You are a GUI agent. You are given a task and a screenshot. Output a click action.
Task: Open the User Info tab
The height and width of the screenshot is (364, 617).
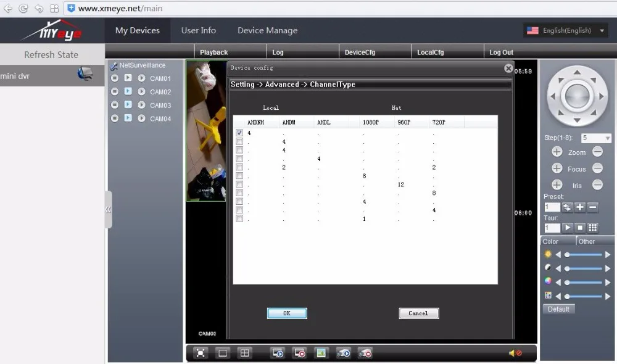tap(198, 30)
